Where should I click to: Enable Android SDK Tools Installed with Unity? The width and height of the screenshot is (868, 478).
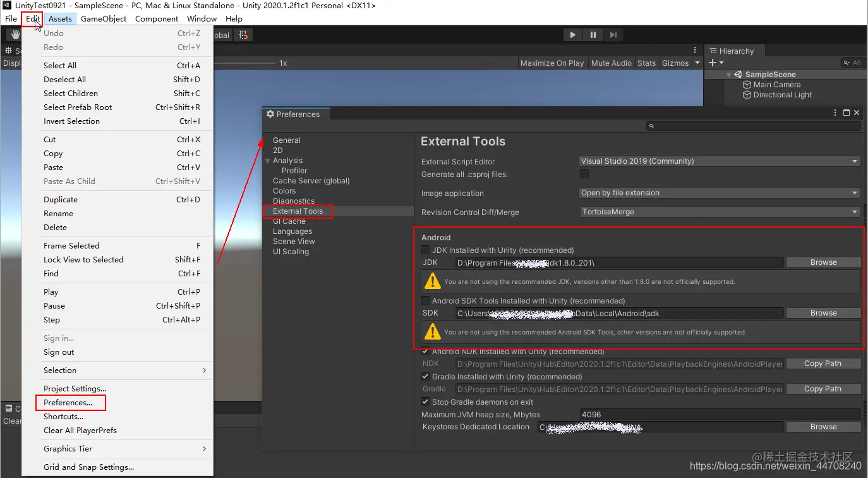pyautogui.click(x=426, y=300)
